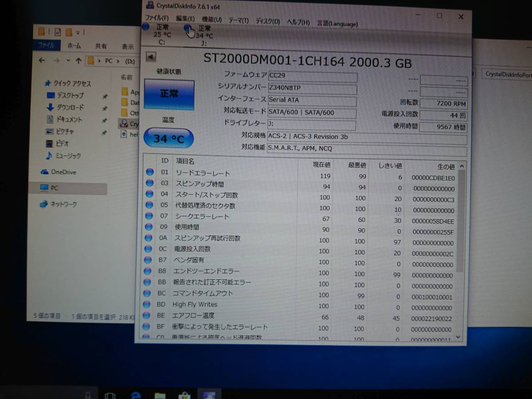The width and height of the screenshot is (532, 399).
Task: Click the 7200 RPM rotation field
Action: click(443, 104)
